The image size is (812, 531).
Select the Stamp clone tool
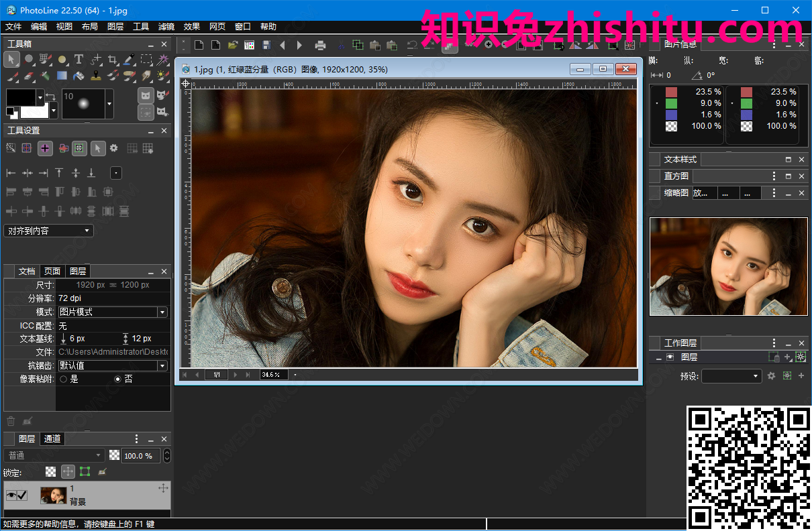pos(96,76)
